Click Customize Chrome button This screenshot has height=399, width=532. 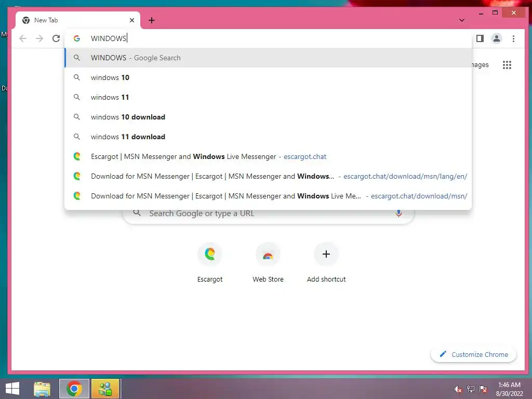473,354
